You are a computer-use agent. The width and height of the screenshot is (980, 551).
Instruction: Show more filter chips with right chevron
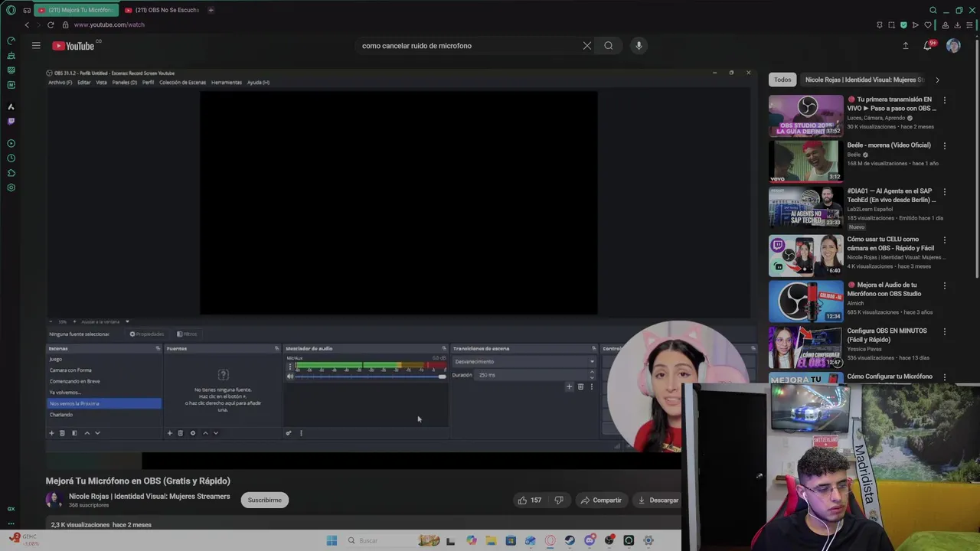click(x=937, y=80)
